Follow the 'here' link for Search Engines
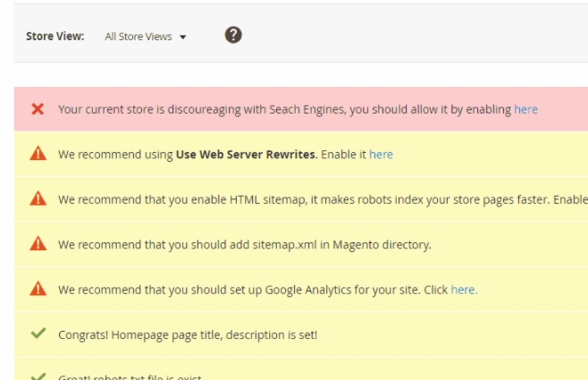The height and width of the screenshot is (380, 588). pyautogui.click(x=525, y=109)
